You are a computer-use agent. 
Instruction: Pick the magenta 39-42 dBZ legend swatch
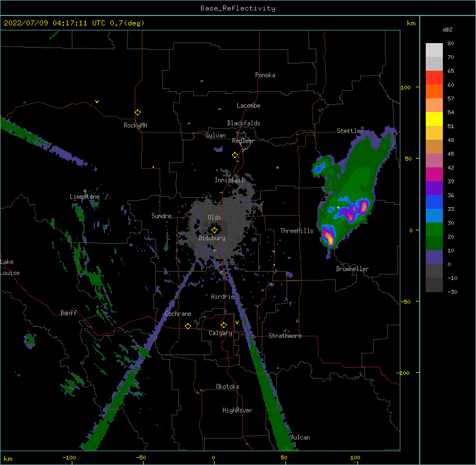pyautogui.click(x=434, y=174)
